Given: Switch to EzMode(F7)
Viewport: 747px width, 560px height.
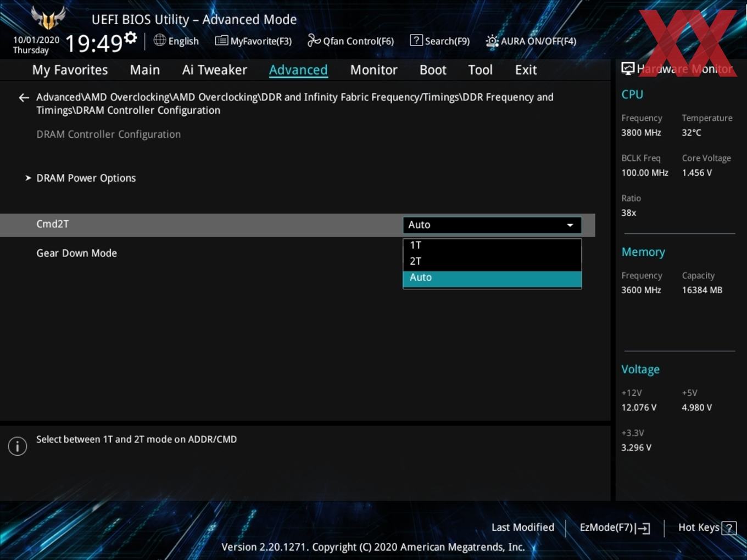Looking at the screenshot, I should pyautogui.click(x=615, y=528).
